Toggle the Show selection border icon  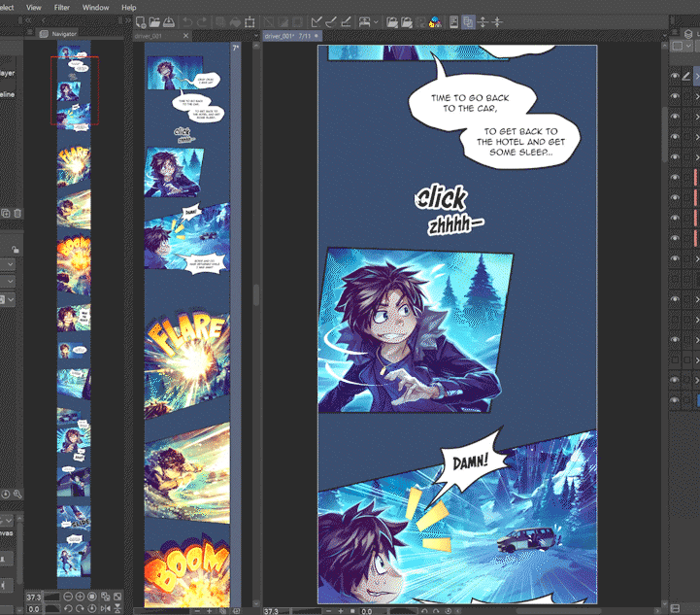click(297, 22)
